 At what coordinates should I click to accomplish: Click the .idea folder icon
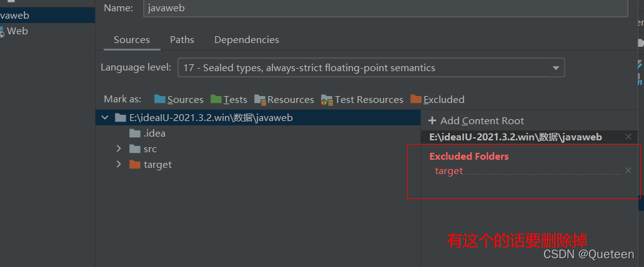(135, 133)
